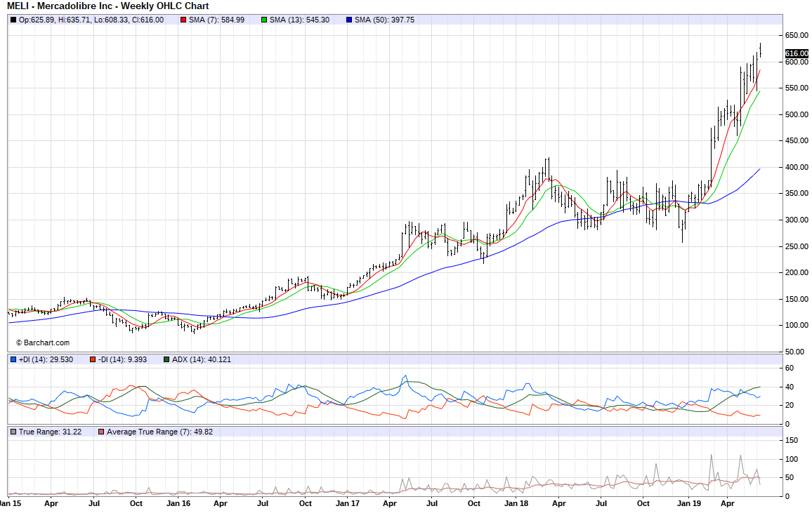Click the blue +DI (14) legend swatch

[x=14, y=359]
